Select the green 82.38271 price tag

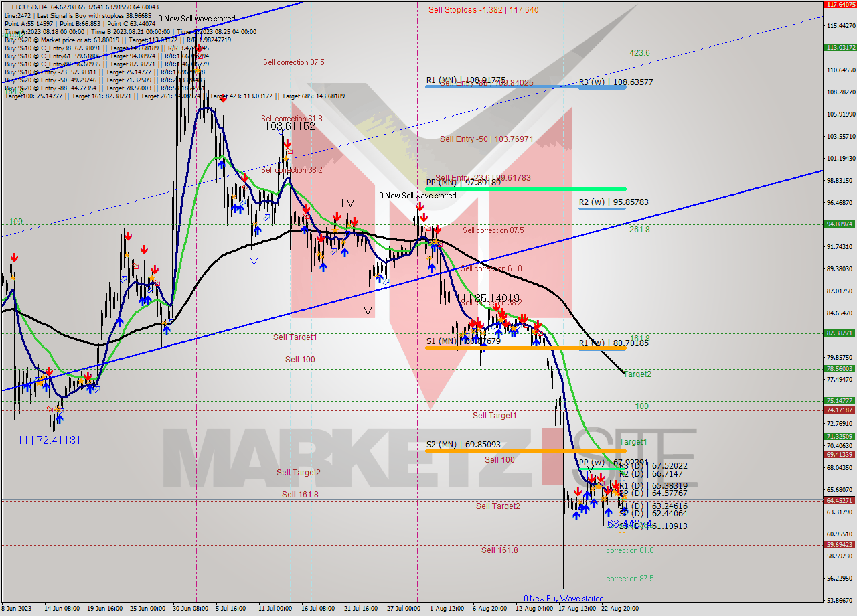(840, 333)
